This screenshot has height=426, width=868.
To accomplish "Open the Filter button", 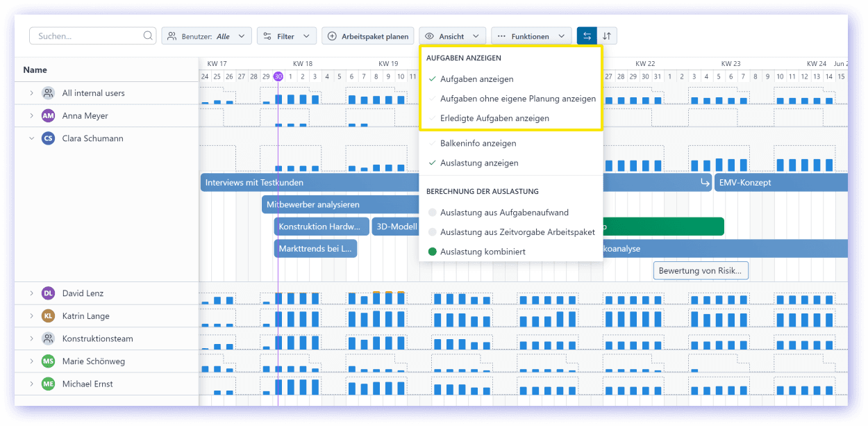I will click(286, 36).
